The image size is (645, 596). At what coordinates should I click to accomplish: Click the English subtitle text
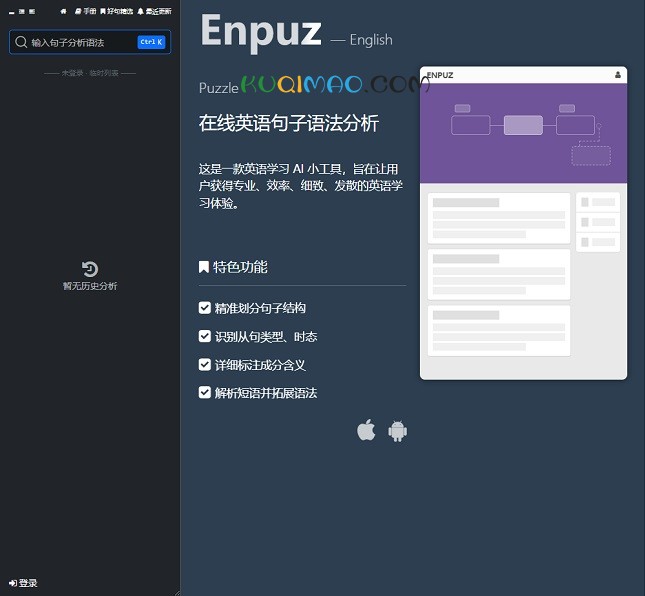[371, 40]
